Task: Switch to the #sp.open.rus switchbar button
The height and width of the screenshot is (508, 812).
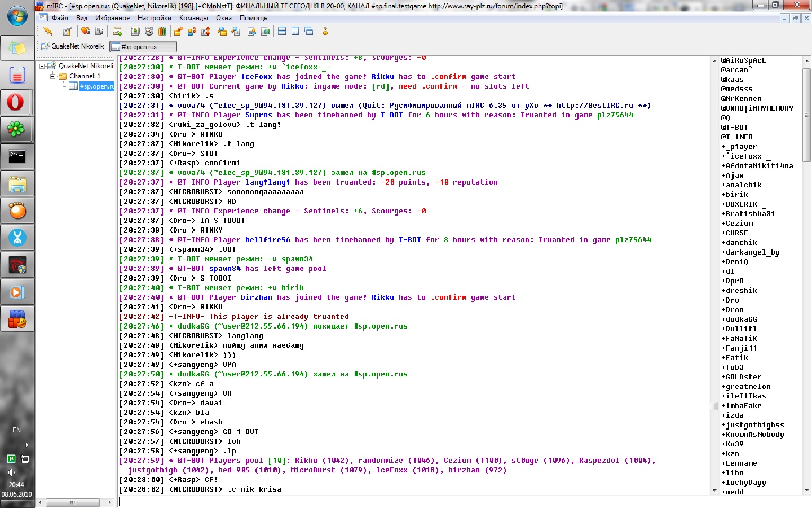Action: pyautogui.click(x=143, y=47)
